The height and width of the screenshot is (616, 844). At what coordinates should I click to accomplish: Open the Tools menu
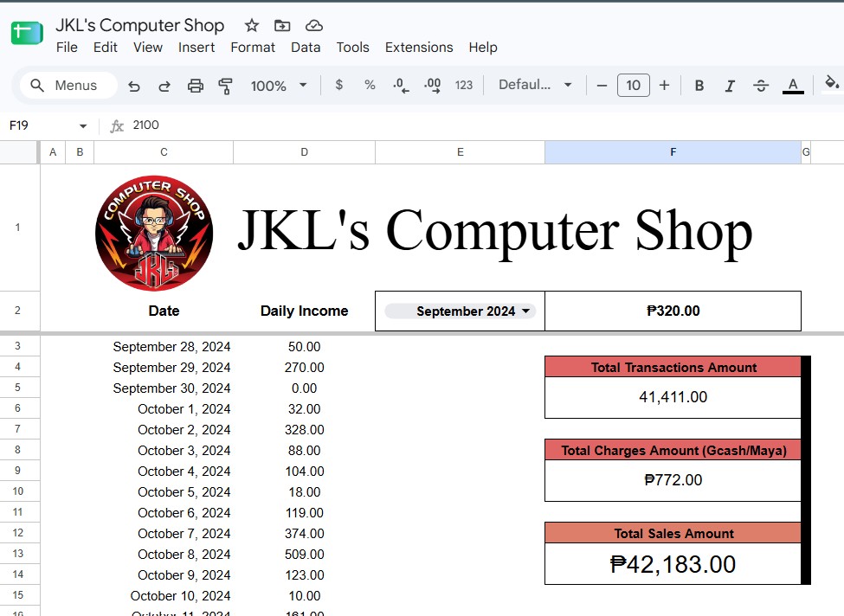click(x=352, y=48)
